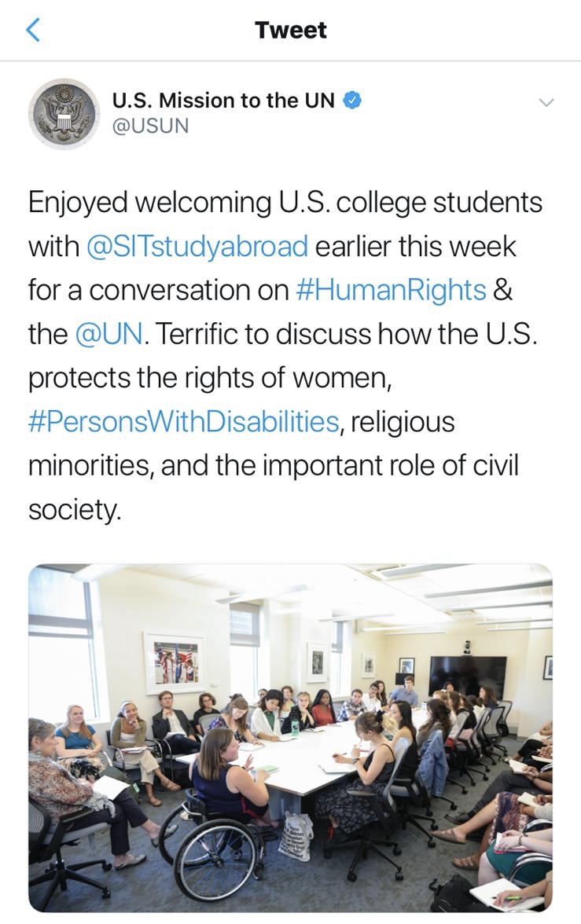Image resolution: width=581 pixels, height=924 pixels.
Task: Click the wall-mounted TV screen in the photo
Action: [x=467, y=676]
